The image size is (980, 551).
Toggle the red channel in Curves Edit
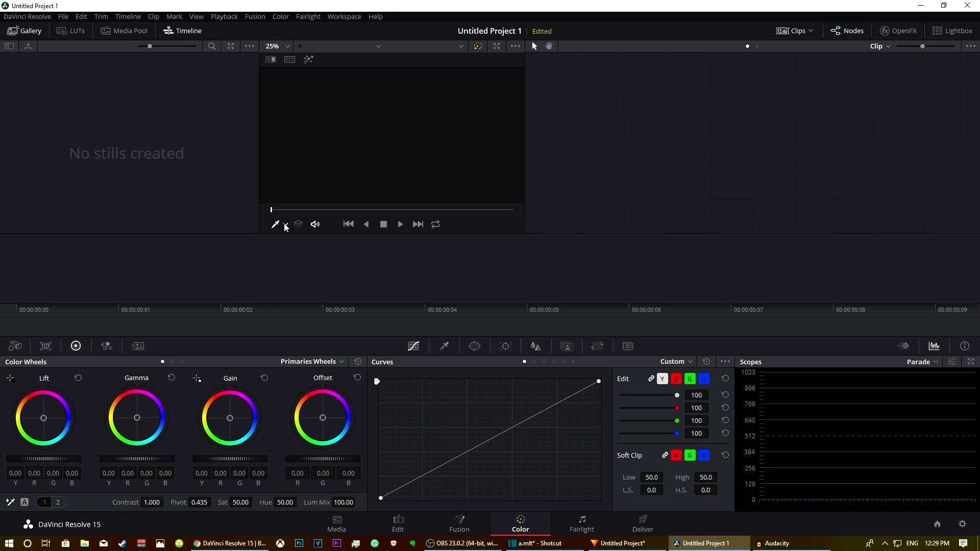[676, 379]
